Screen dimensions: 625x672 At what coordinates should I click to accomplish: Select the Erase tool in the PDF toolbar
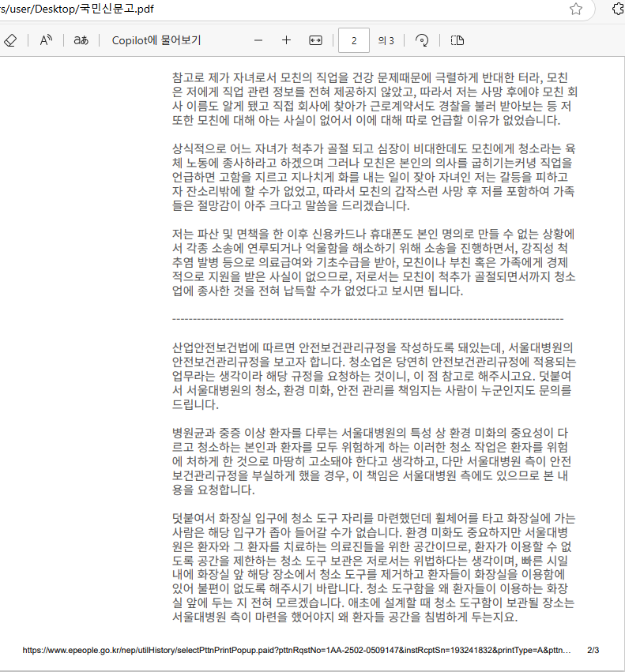[x=10, y=40]
